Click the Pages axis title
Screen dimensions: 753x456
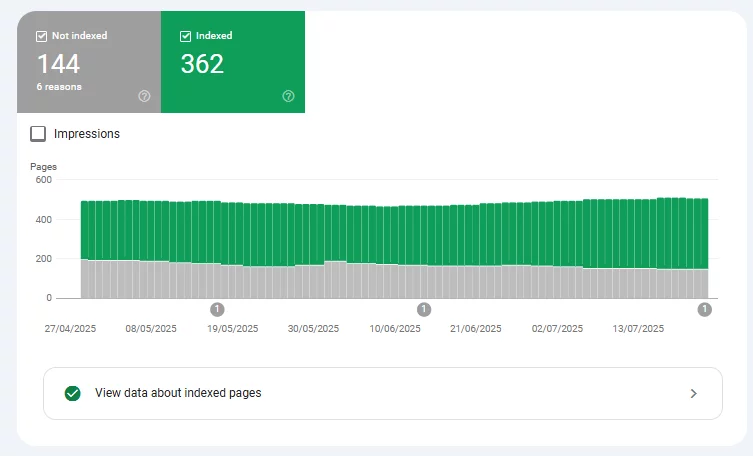tap(43, 166)
